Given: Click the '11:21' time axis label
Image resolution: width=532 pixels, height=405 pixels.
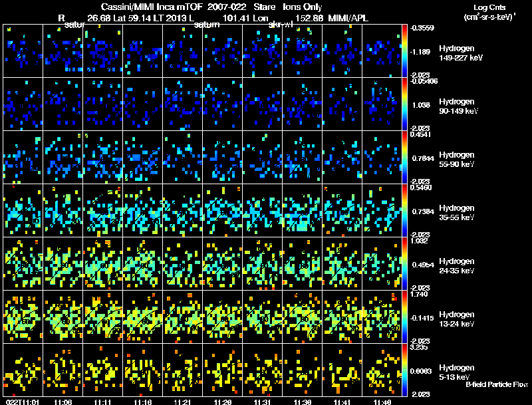Looking at the screenshot, I should pyautogui.click(x=182, y=402).
